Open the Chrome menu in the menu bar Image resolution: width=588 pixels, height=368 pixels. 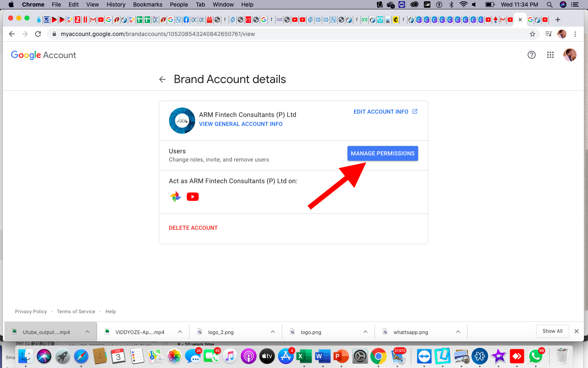[33, 4]
